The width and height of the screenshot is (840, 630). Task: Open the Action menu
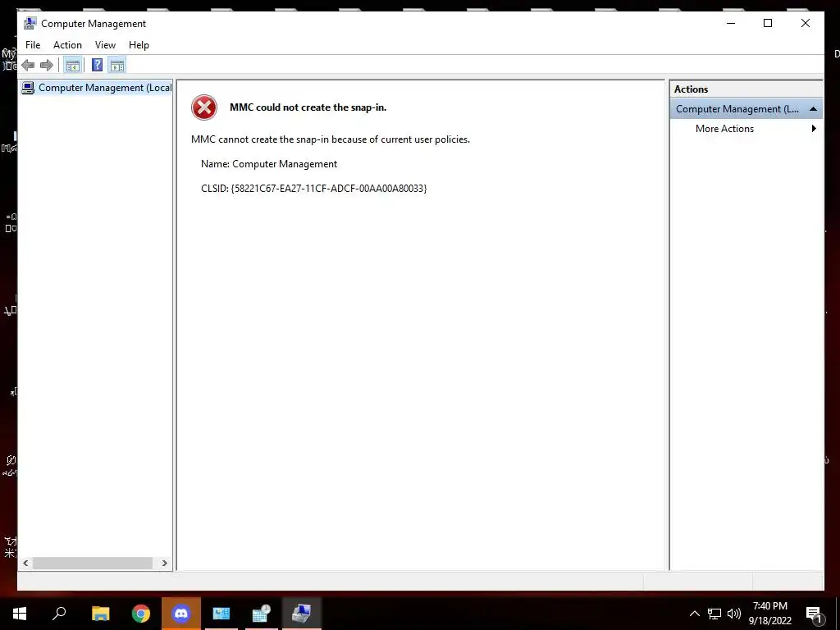(x=67, y=45)
